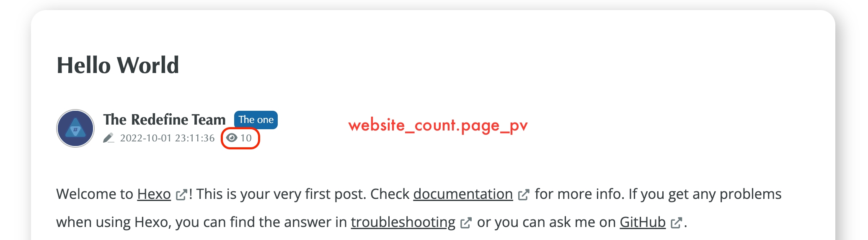Click the page view count 10
868x240 pixels.
point(246,138)
